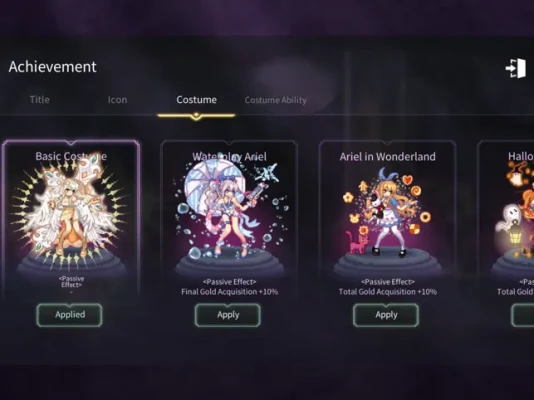Open the Icon tab
The width and height of the screenshot is (534, 400).
(117, 100)
